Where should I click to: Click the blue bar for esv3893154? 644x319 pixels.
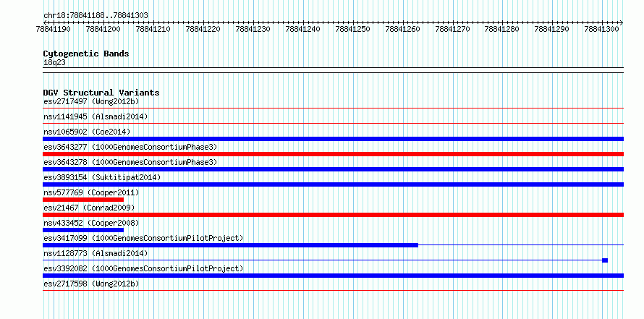333,184
